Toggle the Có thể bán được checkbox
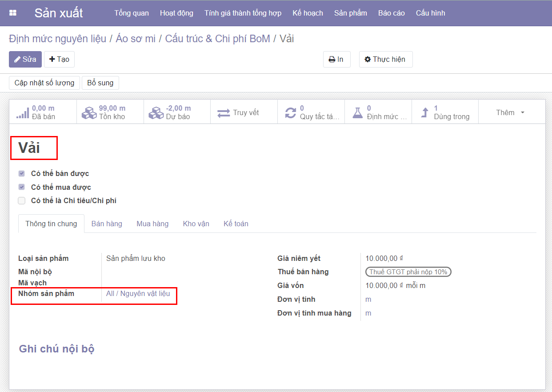 click(x=22, y=173)
